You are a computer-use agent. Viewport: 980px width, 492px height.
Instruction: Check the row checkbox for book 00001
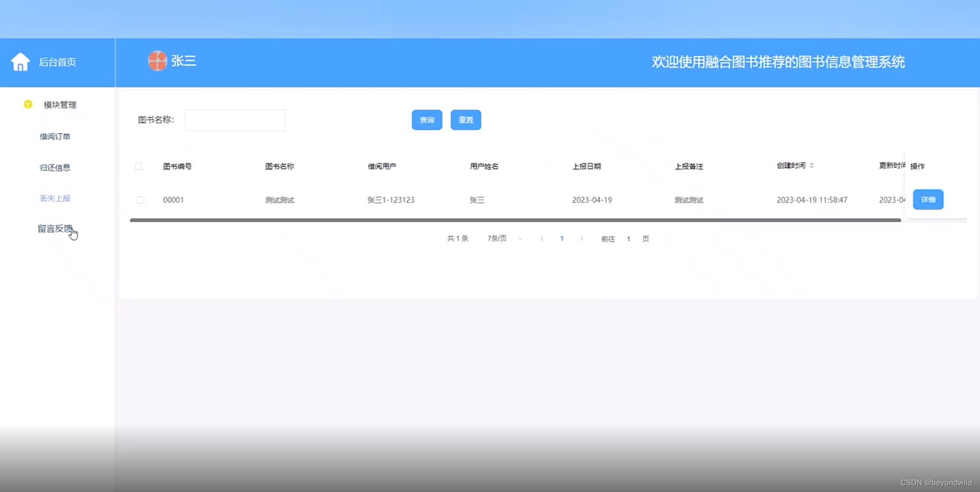(x=141, y=200)
